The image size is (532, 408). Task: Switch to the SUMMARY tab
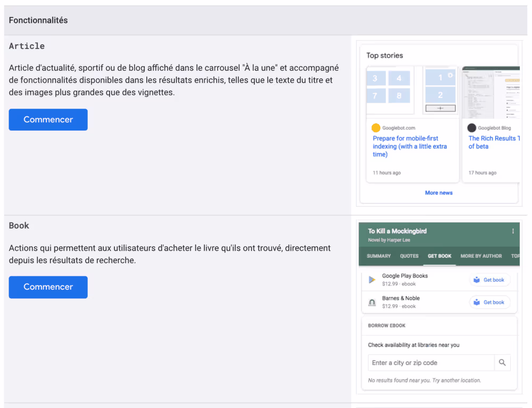click(379, 256)
